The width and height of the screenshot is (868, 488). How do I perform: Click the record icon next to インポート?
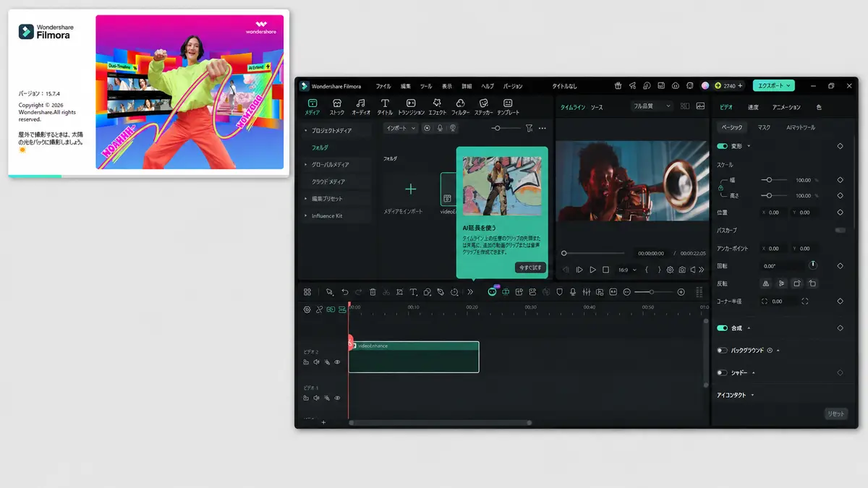pyautogui.click(x=427, y=128)
